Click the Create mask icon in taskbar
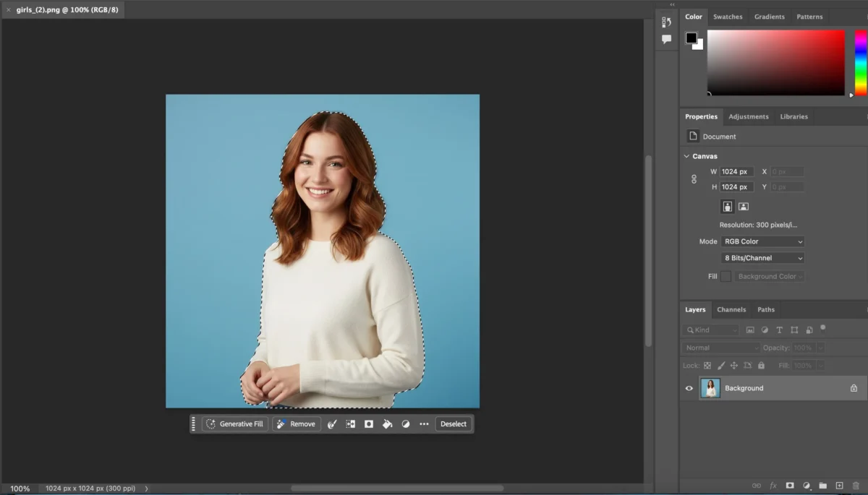 pos(368,423)
